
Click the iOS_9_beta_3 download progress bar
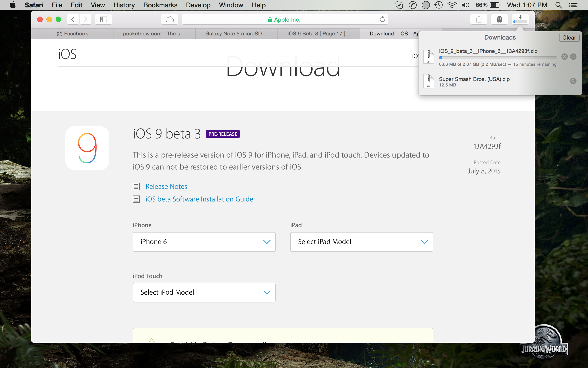[x=498, y=58]
